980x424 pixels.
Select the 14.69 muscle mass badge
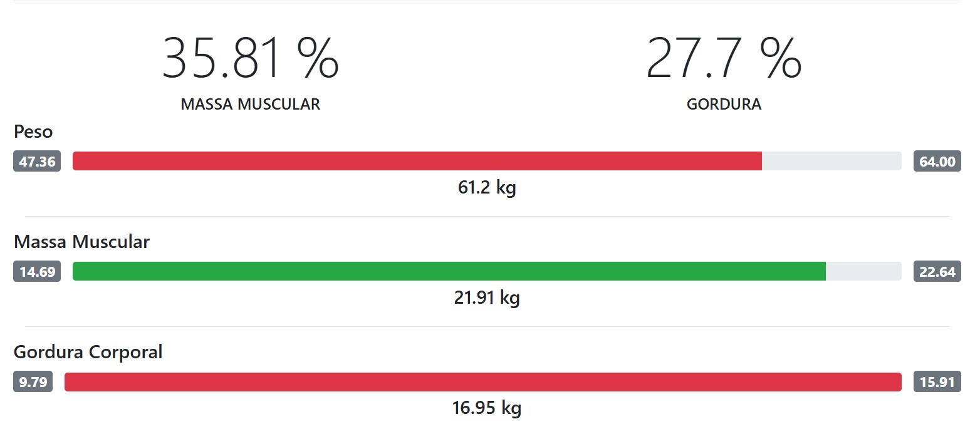(37, 272)
